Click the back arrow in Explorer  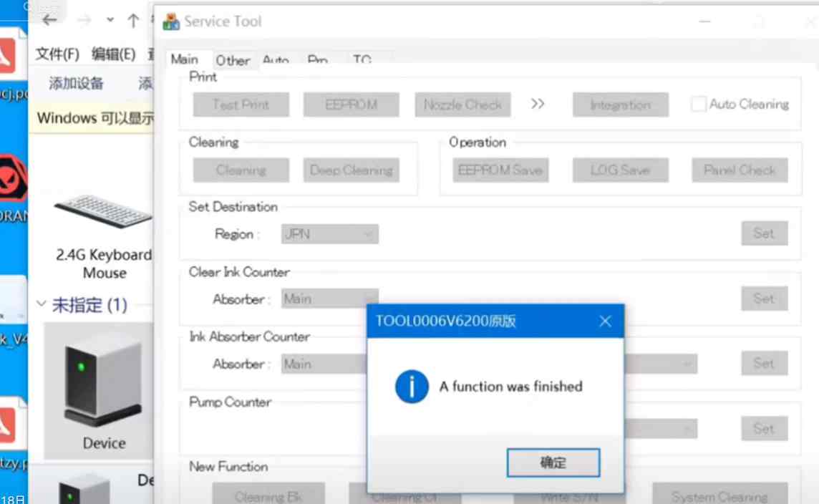pyautogui.click(x=49, y=20)
